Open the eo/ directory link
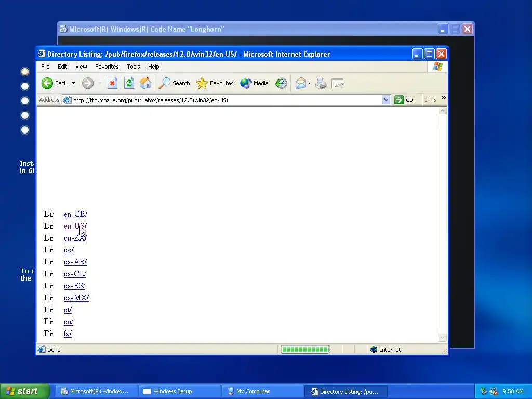Image resolution: width=532 pixels, height=399 pixels. [69, 250]
